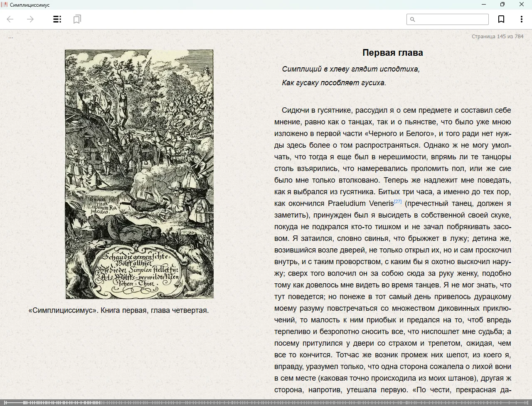The height and width of the screenshot is (406, 532).
Task: Click the reading progress bar at the bottom
Action: pyautogui.click(x=266, y=402)
